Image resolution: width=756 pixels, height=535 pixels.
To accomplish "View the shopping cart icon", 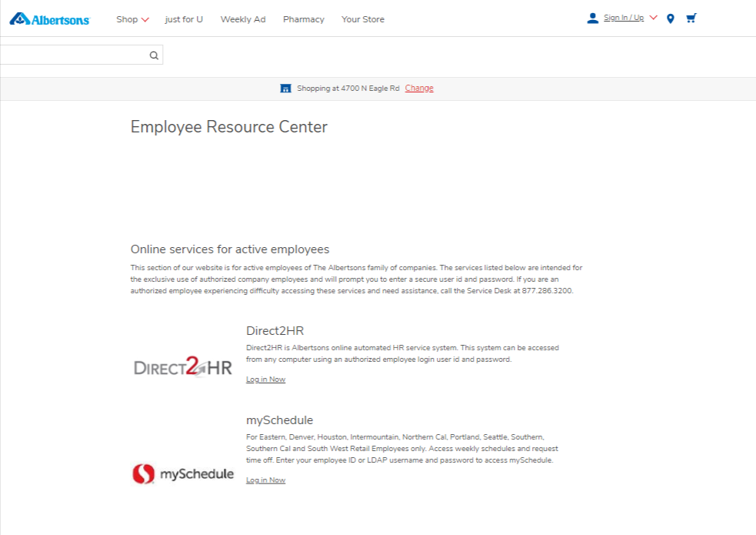I will click(691, 18).
